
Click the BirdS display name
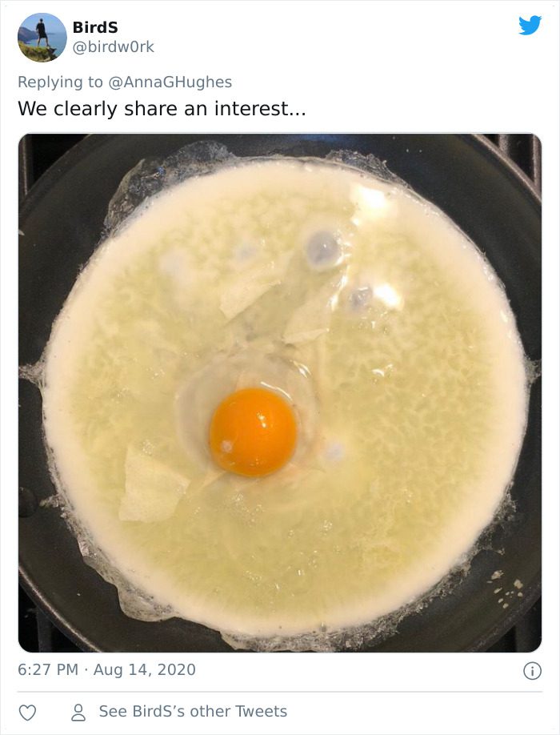(95, 27)
